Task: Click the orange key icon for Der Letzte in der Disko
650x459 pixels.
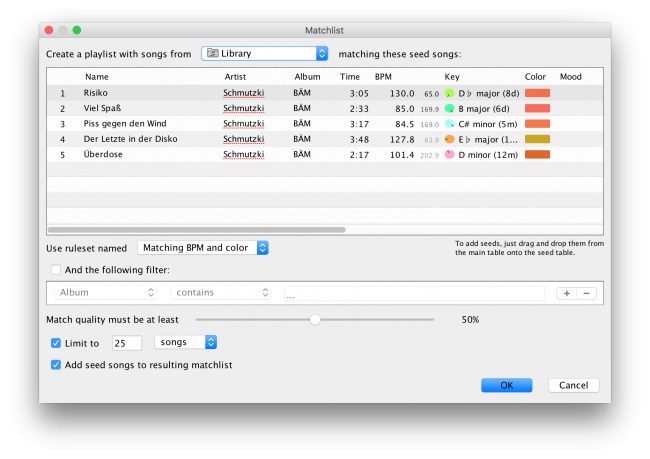Action: tap(449, 139)
